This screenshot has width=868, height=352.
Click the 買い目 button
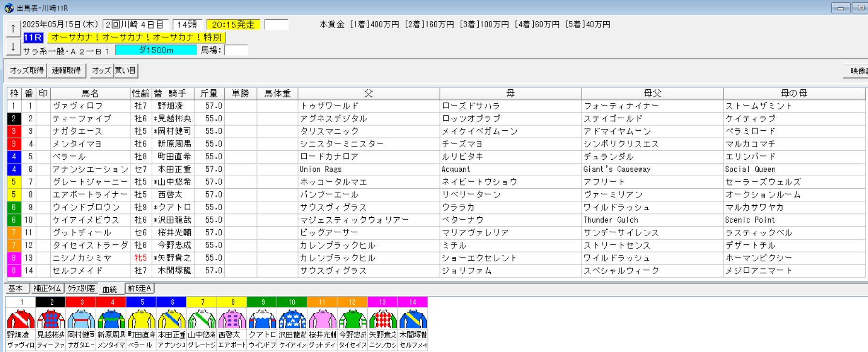pos(126,70)
